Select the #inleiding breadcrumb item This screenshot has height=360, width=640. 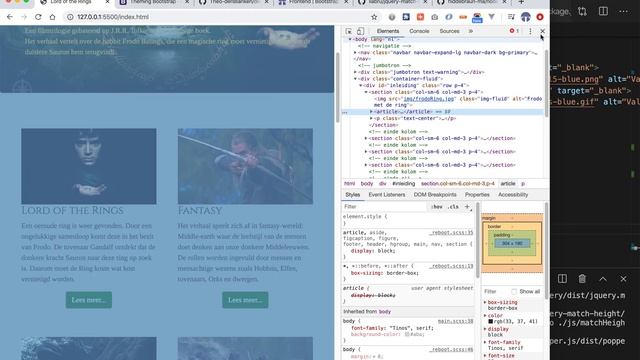pyautogui.click(x=403, y=184)
